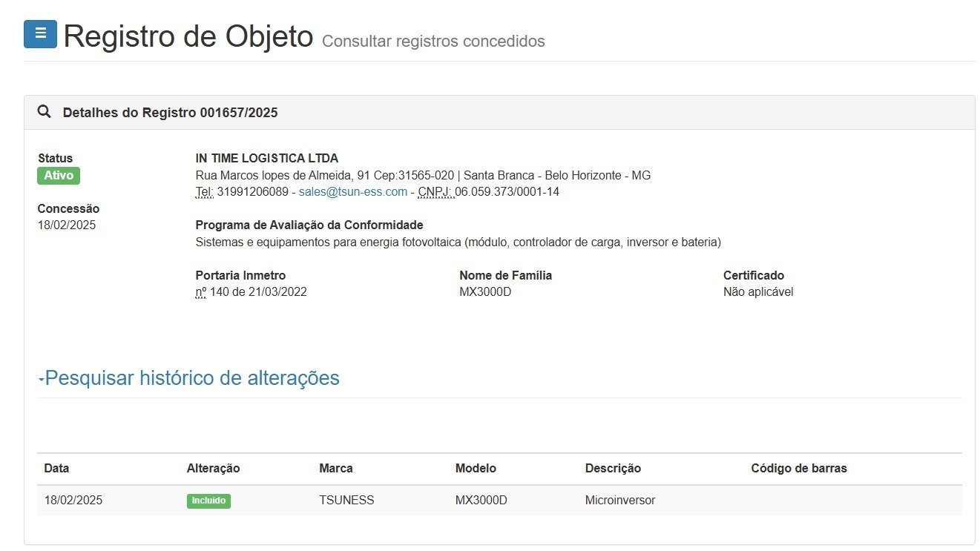The image size is (980, 551).
Task: Click the MX3000D value under Nome de Família
Action: coord(485,292)
